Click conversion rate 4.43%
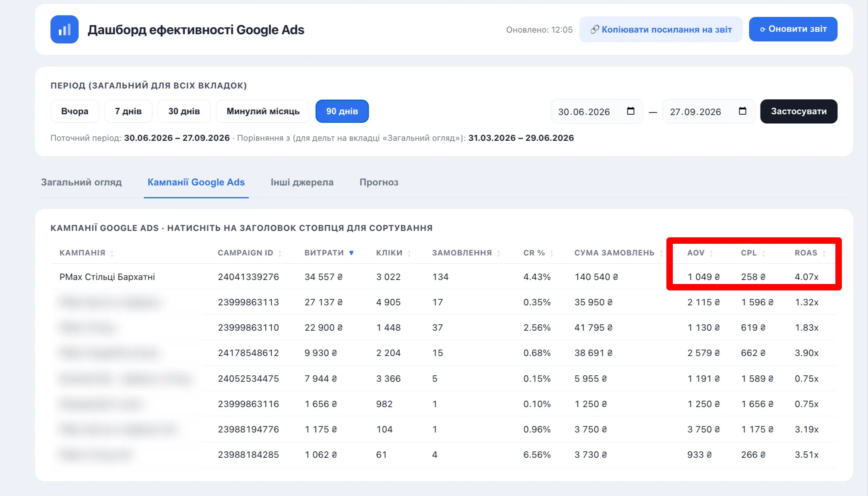Viewport: 868px width, 496px height. point(537,277)
